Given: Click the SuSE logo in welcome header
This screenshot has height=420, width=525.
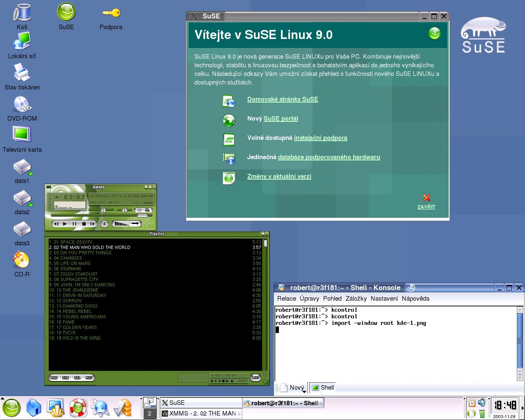Looking at the screenshot, I should (434, 34).
